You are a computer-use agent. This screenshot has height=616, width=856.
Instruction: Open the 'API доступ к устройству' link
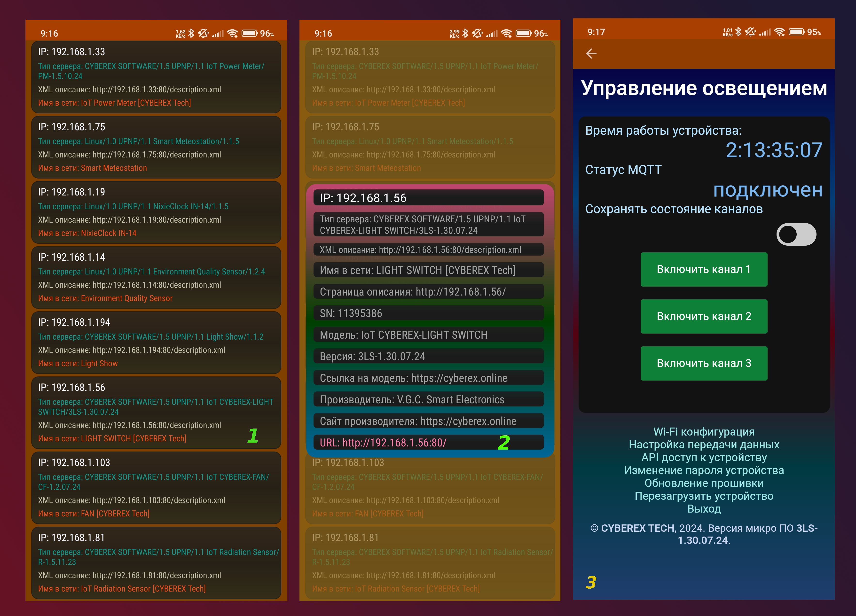pos(704,458)
